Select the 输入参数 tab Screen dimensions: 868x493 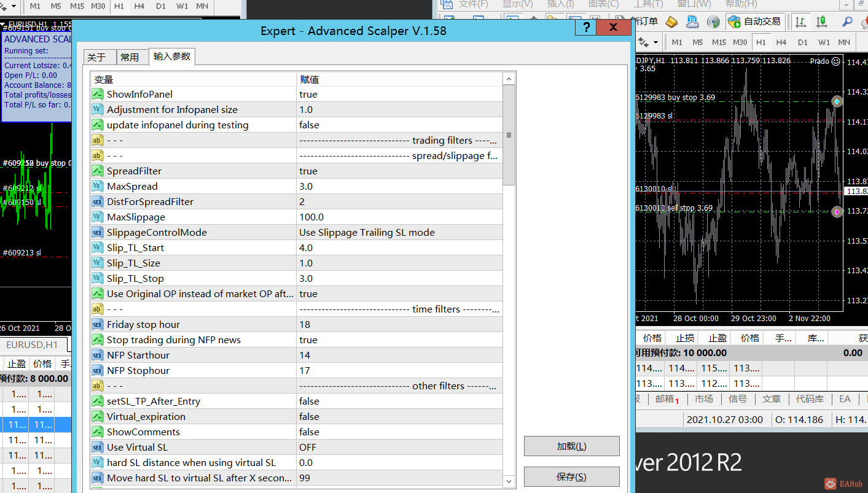(x=172, y=56)
